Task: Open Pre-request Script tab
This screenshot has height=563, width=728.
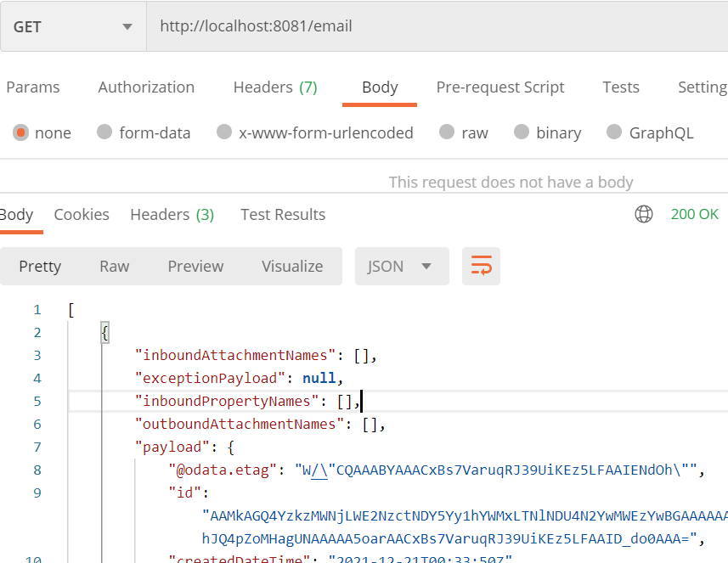Action: click(x=499, y=87)
